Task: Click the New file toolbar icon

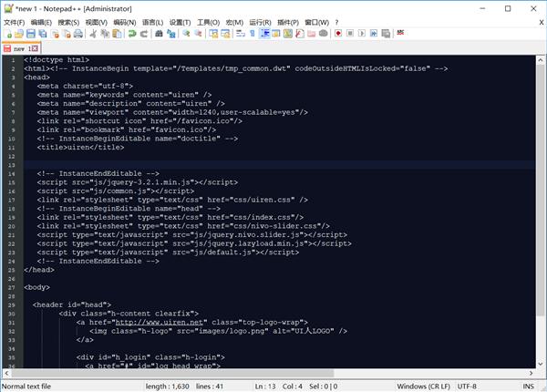Action: click(8, 34)
